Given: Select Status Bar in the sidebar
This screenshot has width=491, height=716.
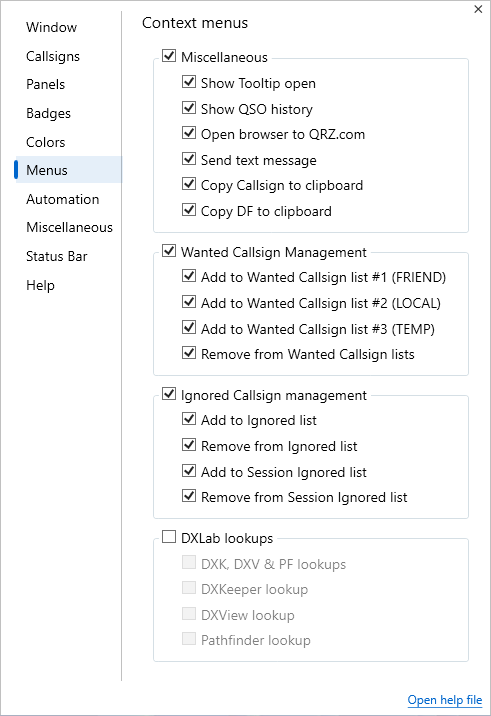Looking at the screenshot, I should pyautogui.click(x=57, y=256).
